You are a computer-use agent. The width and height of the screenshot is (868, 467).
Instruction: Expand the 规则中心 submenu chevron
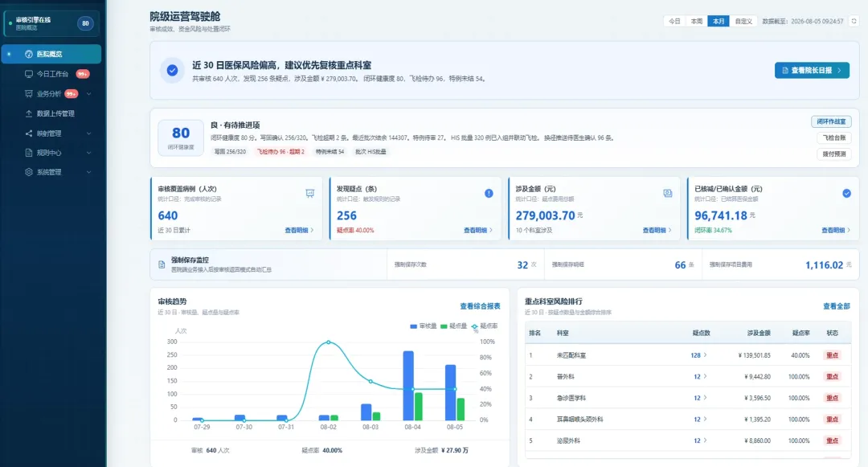[88, 153]
